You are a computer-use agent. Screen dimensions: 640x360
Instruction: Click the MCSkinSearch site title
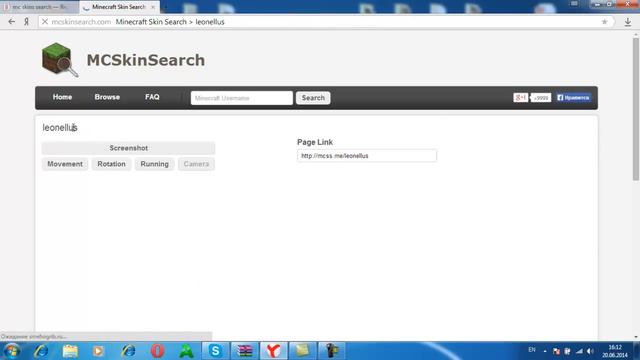pyautogui.click(x=146, y=60)
